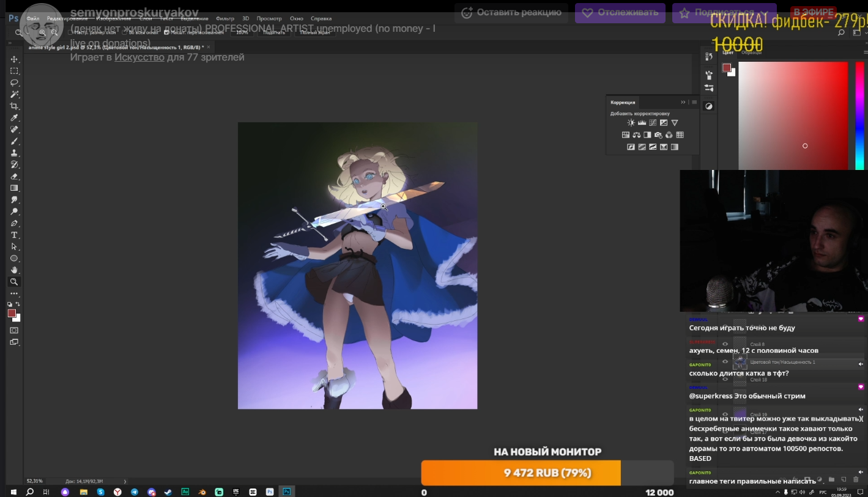The height and width of the screenshot is (497, 868).
Task: Add a Photo Filter adjustment
Action: click(658, 135)
